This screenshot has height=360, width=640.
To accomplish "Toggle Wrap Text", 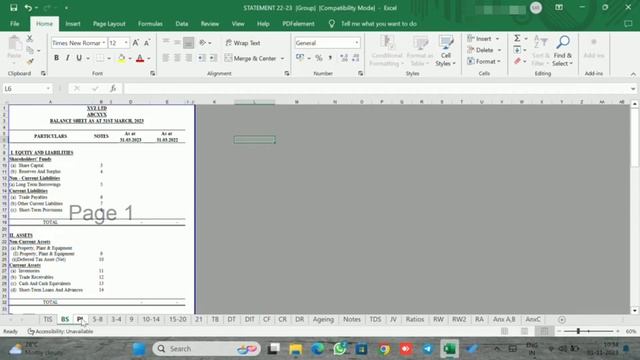I will 242,43.
